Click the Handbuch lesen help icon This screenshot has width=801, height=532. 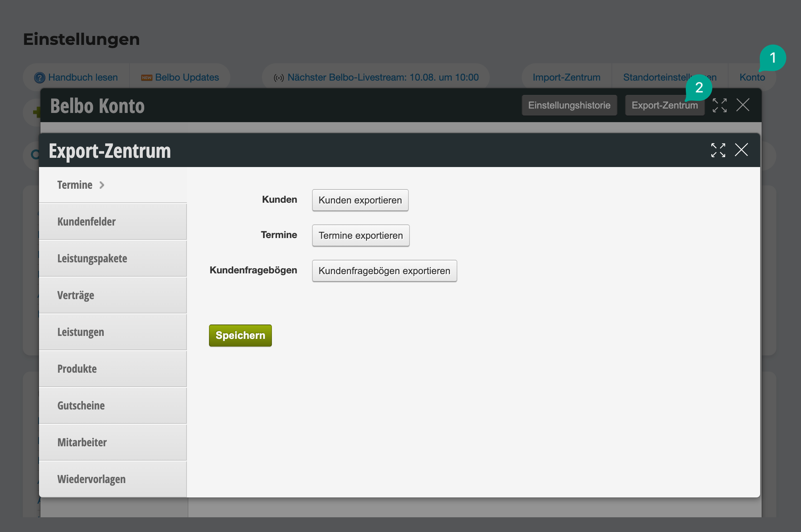coord(39,78)
